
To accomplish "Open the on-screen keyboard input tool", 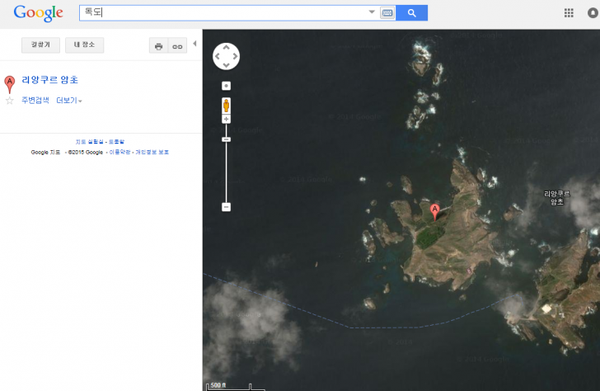I will [387, 13].
